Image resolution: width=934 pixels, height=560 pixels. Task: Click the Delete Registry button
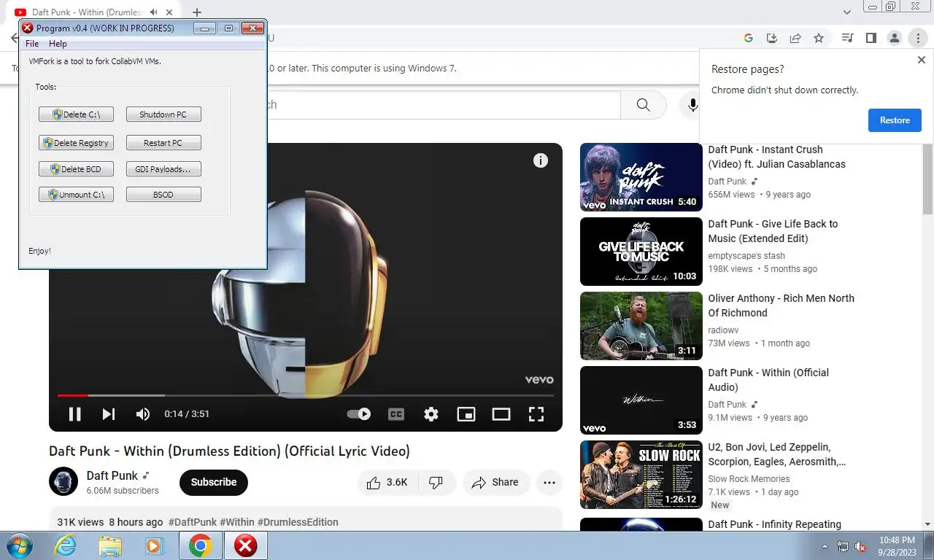tap(76, 143)
